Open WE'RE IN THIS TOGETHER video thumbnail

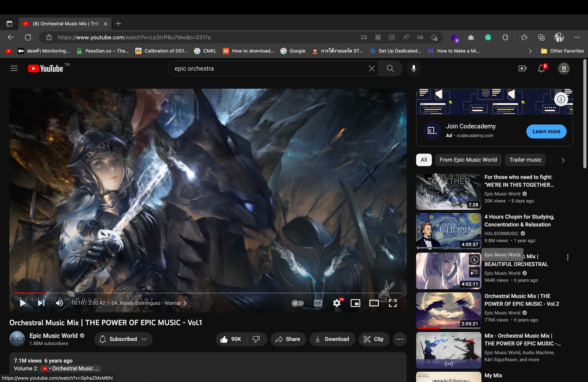449,191
